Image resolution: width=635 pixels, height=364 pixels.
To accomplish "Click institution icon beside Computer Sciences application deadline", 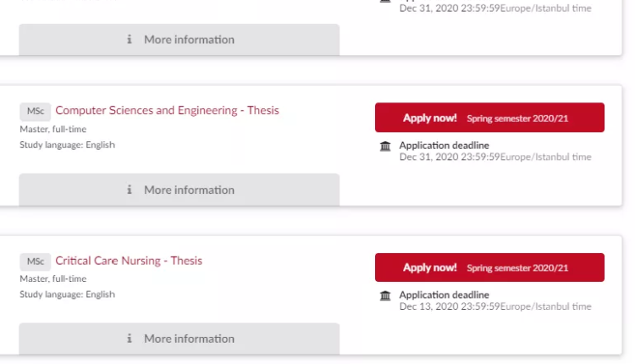I will point(386,146).
